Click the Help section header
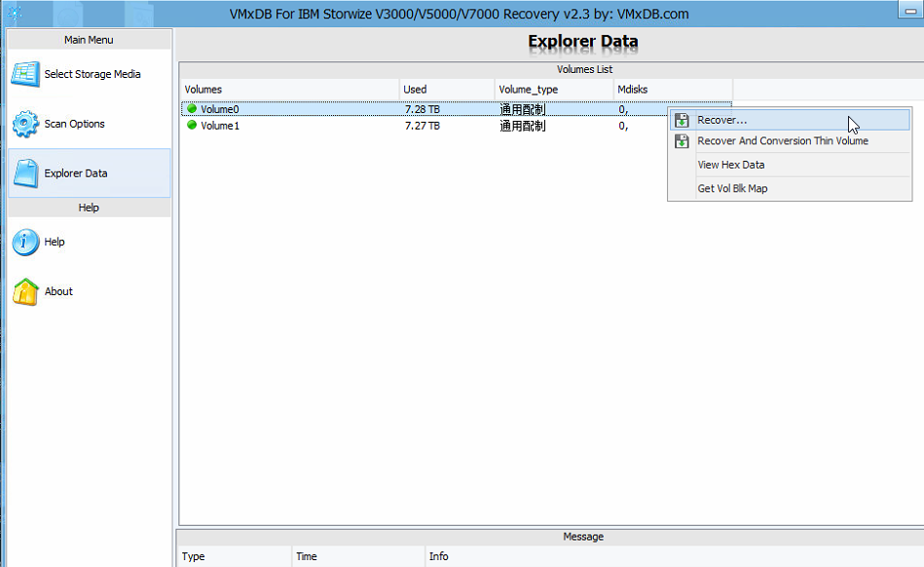This screenshot has height=567, width=924. tap(89, 208)
